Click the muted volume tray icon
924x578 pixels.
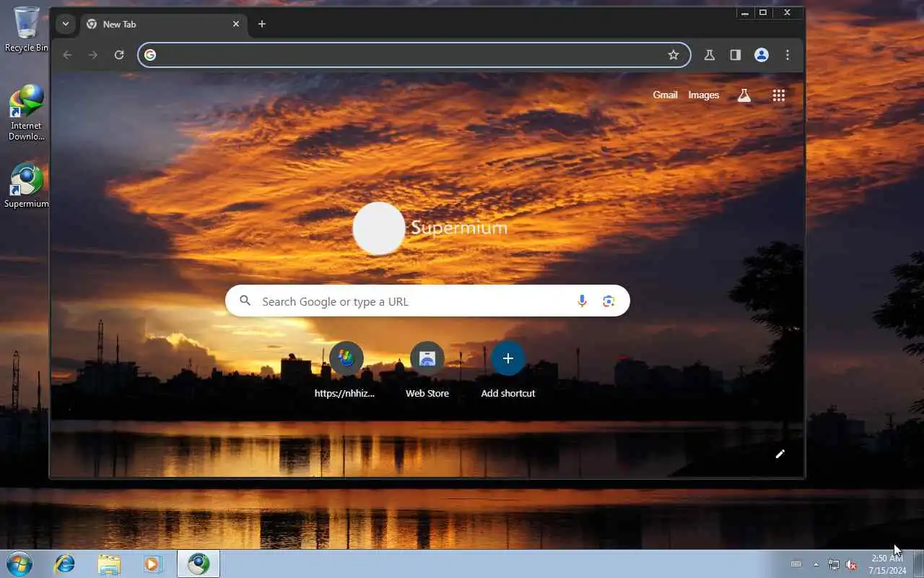point(851,564)
